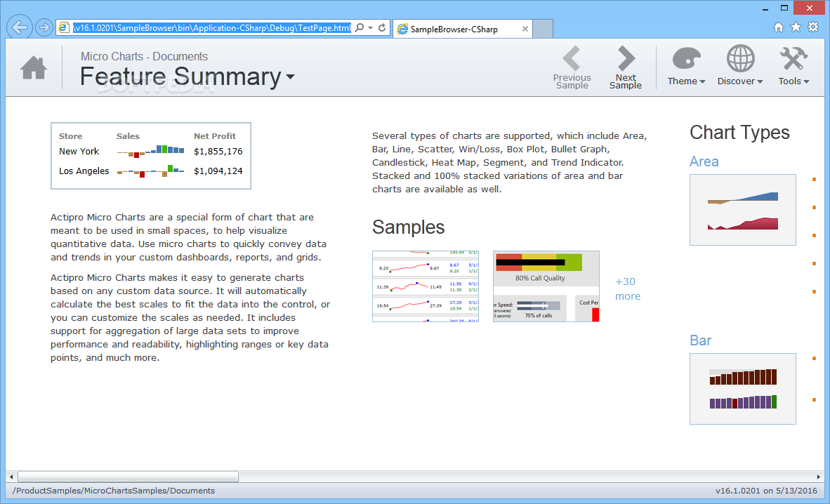Refresh the page in browser
The width and height of the screenshot is (830, 504).
(x=382, y=27)
